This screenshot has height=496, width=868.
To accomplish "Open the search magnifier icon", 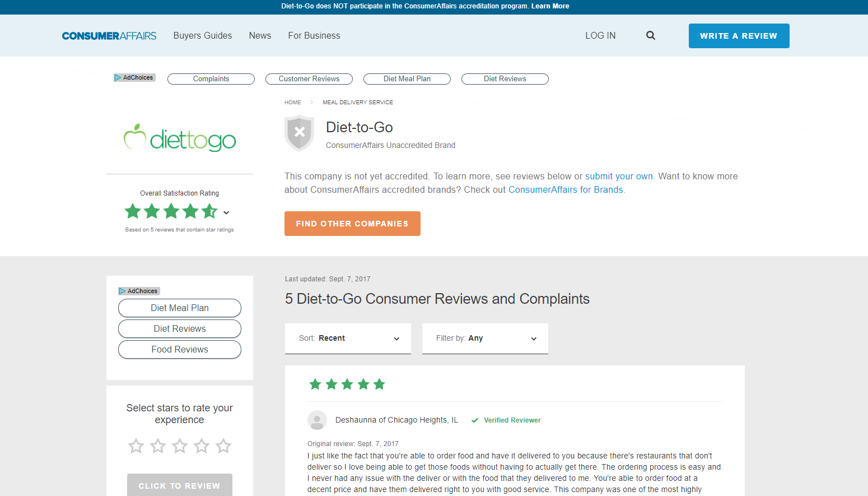I will click(x=650, y=35).
